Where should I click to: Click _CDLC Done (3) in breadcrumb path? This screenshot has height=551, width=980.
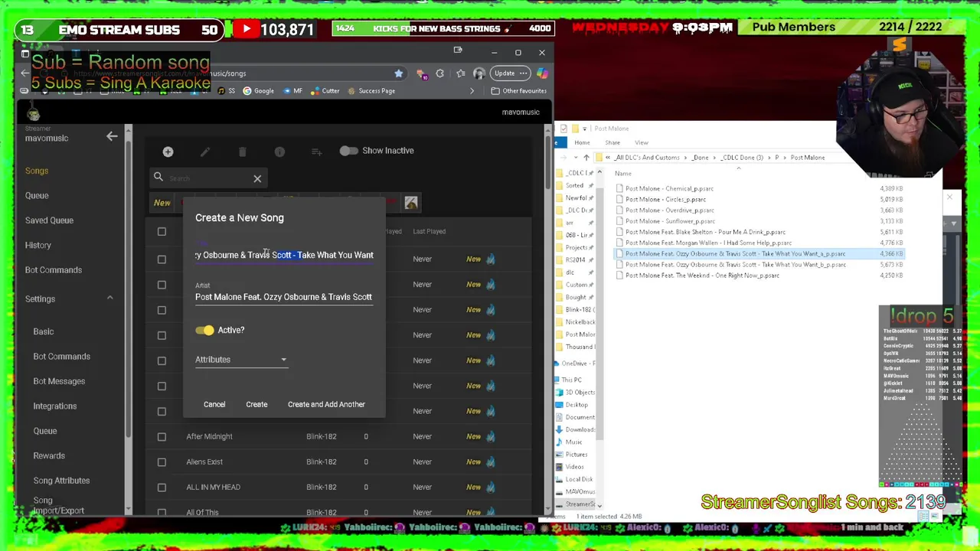[742, 158]
